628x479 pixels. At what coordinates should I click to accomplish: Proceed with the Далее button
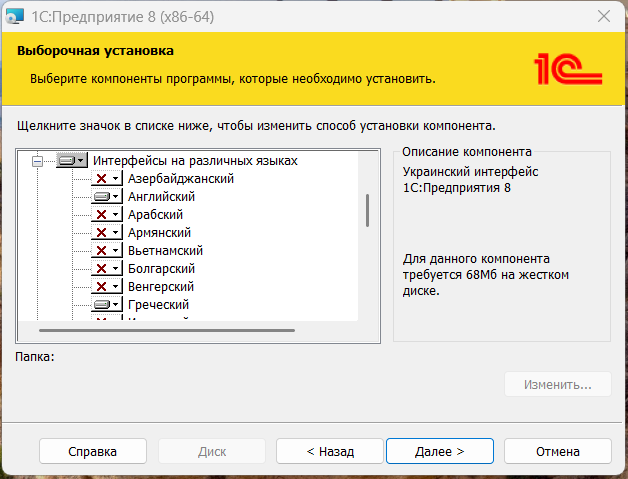point(440,451)
